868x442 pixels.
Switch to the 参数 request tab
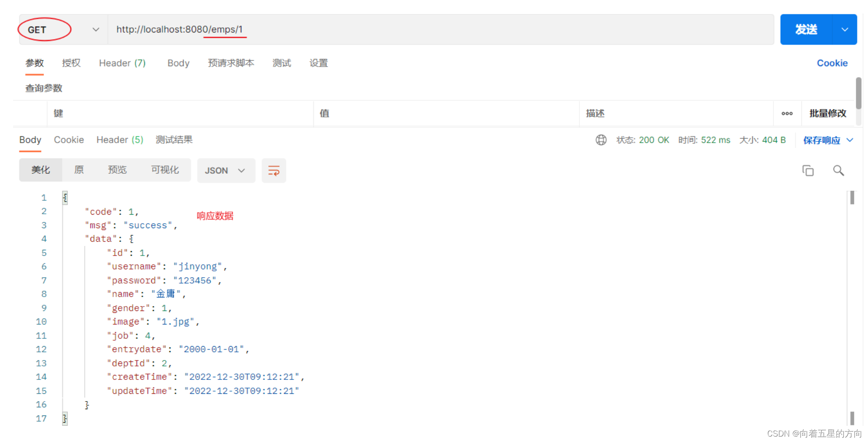pyautogui.click(x=35, y=63)
